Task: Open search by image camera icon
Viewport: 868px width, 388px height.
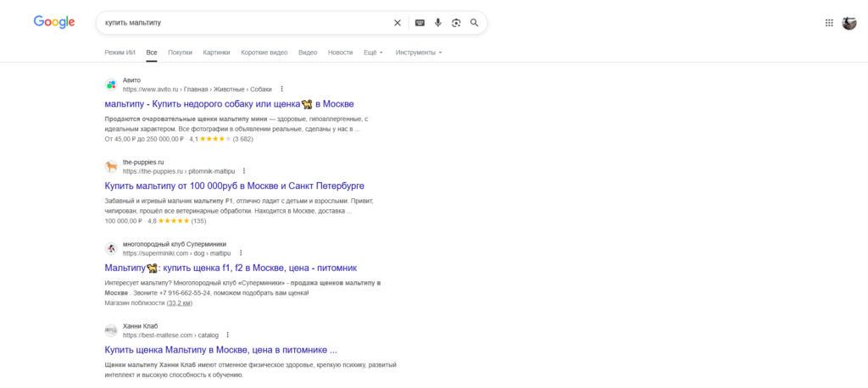Action: click(x=456, y=23)
